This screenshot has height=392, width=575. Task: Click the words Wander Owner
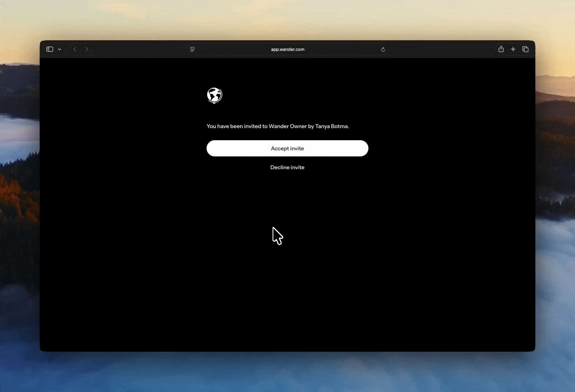287,126
